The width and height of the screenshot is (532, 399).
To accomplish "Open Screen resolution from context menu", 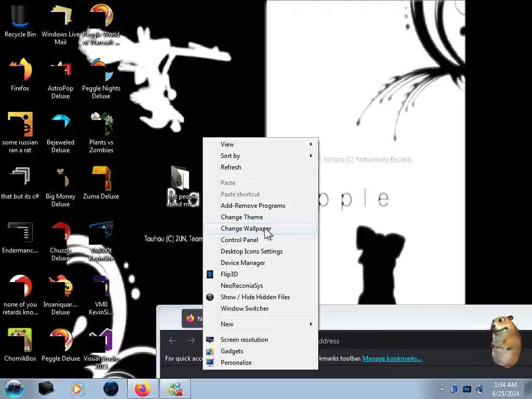I will point(261,340).
